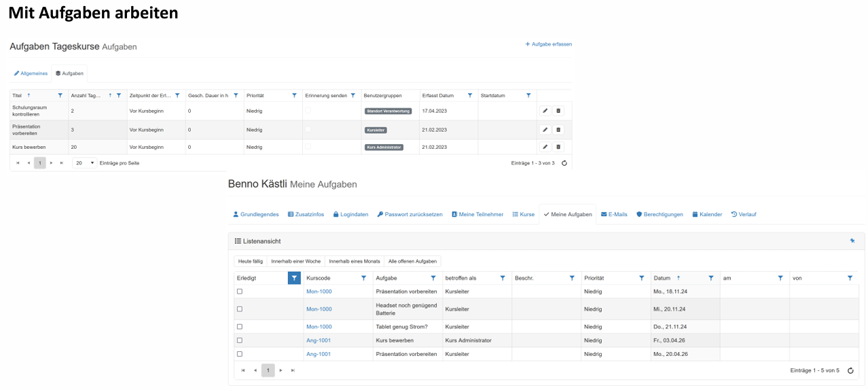Open the entries per page dropdown
Viewport: 868px width, 390px height.
click(84, 163)
